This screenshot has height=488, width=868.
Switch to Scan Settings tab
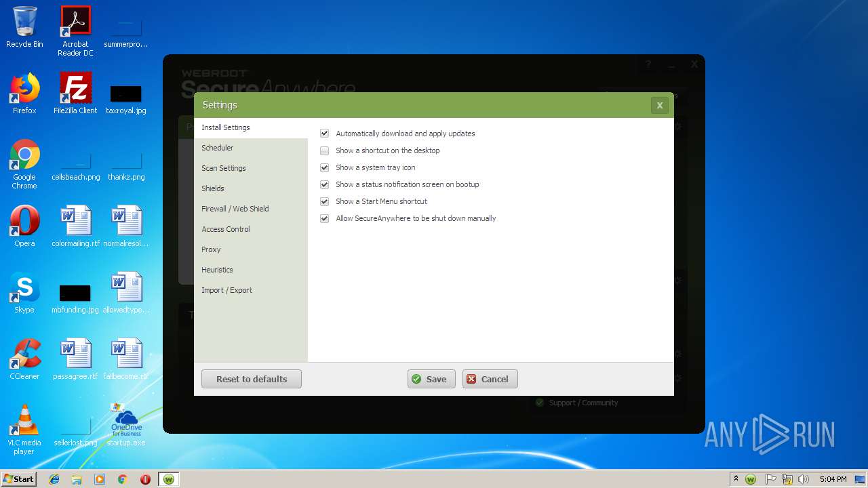click(x=251, y=168)
